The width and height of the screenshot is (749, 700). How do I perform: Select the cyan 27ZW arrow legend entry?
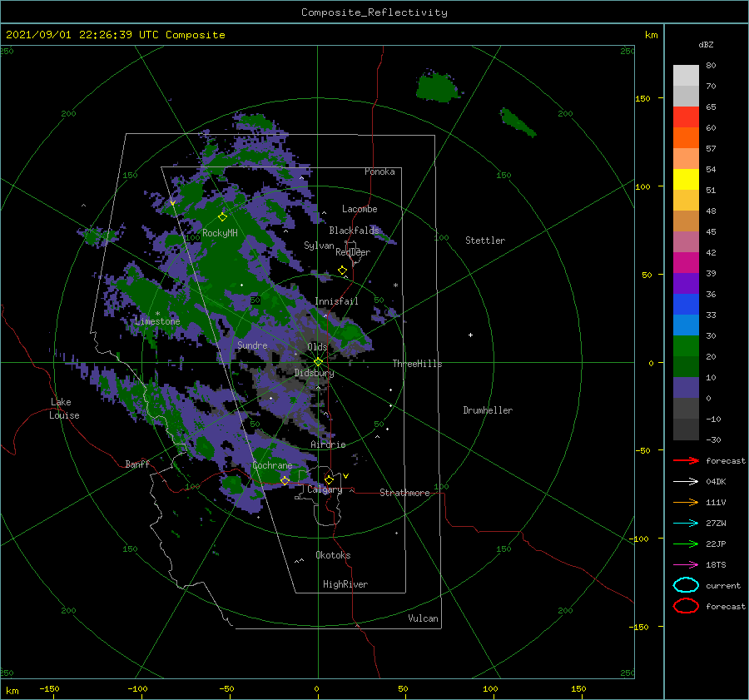(x=686, y=524)
